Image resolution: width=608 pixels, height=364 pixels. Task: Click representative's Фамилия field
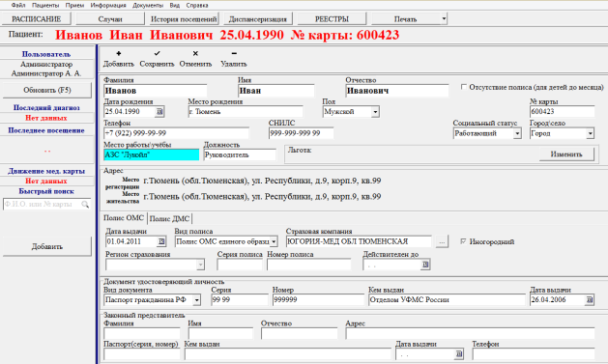[141, 333]
